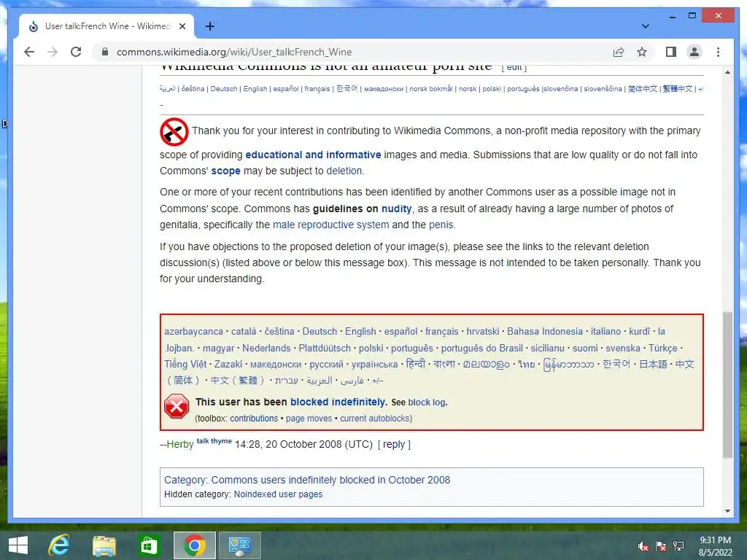Image resolution: width=747 pixels, height=560 pixels.
Task: Select Bahasa Indonesia in the block notice
Action: (545, 332)
